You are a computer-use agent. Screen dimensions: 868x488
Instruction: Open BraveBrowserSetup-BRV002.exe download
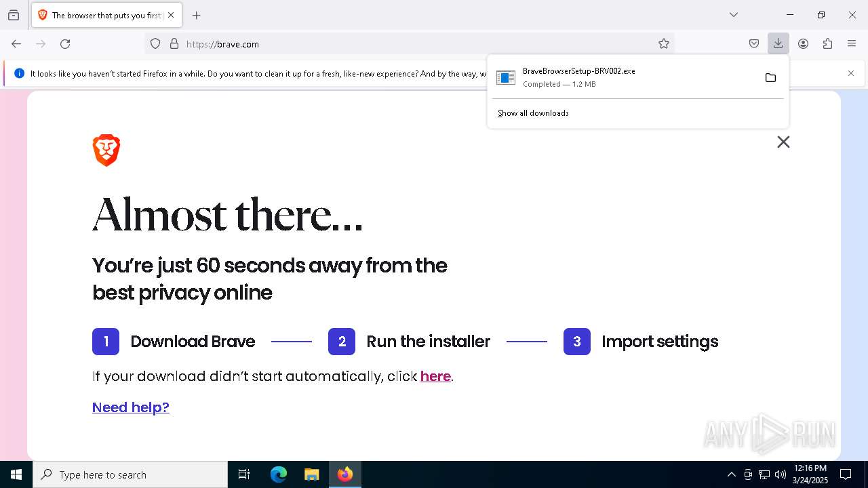pos(624,77)
